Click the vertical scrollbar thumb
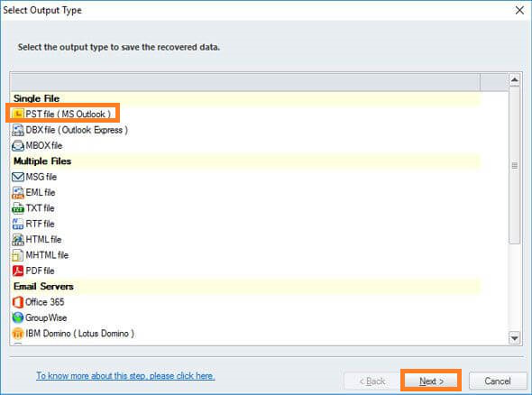 [x=514, y=166]
